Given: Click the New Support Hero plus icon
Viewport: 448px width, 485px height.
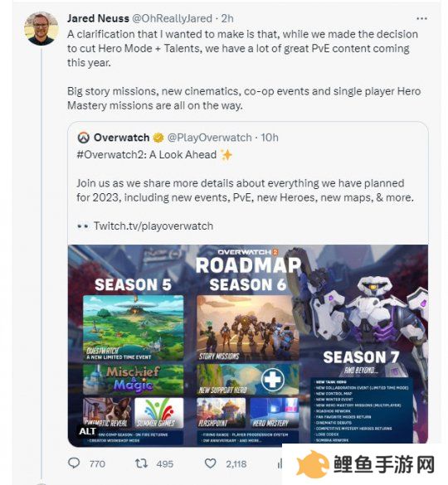Looking at the screenshot, I should [272, 379].
